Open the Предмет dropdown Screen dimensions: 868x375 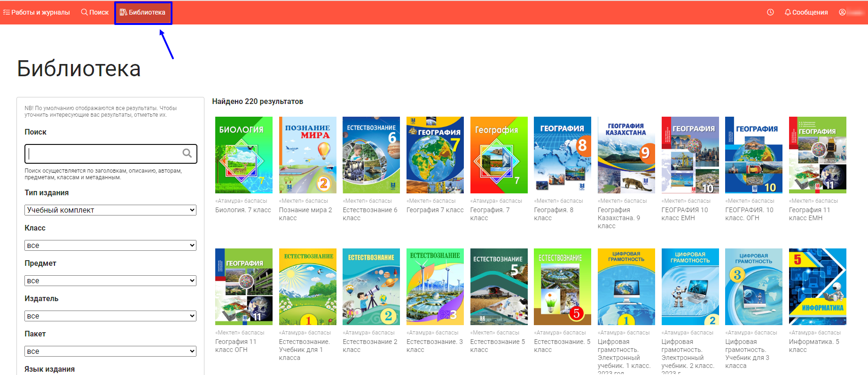[x=110, y=280]
